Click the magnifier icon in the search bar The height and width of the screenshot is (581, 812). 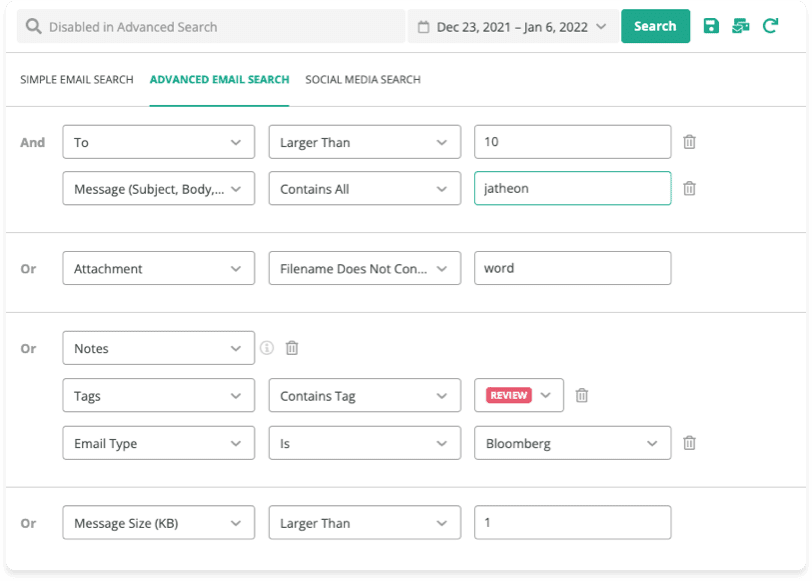(34, 26)
